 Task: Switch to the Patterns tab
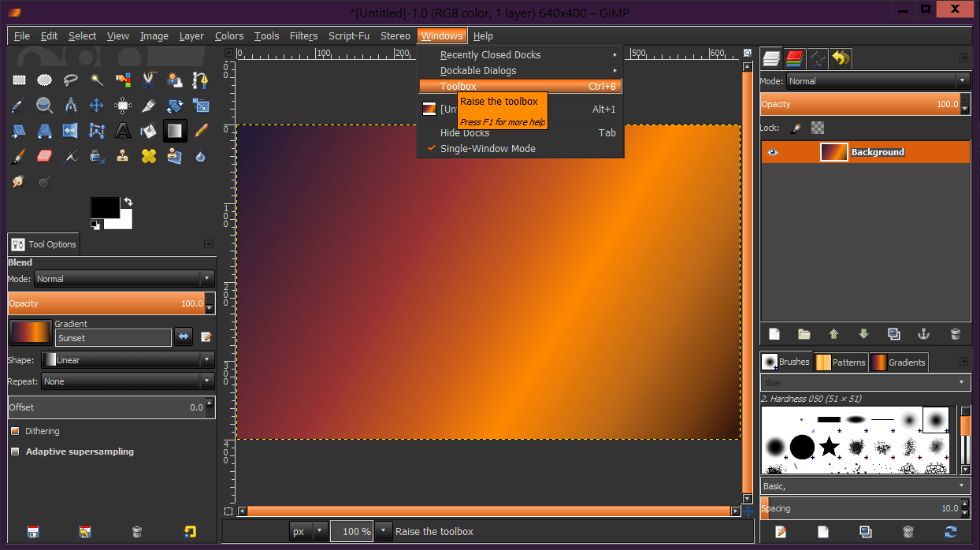pos(841,362)
